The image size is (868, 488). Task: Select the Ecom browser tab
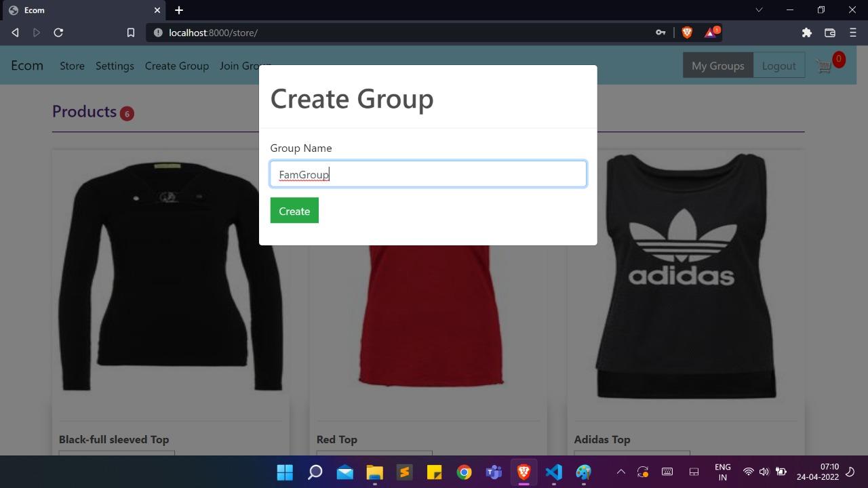[84, 10]
